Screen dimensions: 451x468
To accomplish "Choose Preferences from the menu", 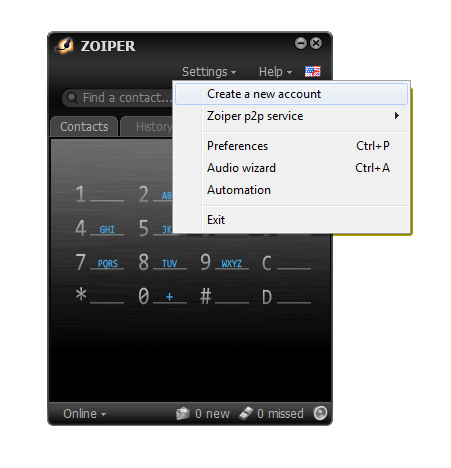I will pyautogui.click(x=292, y=146).
